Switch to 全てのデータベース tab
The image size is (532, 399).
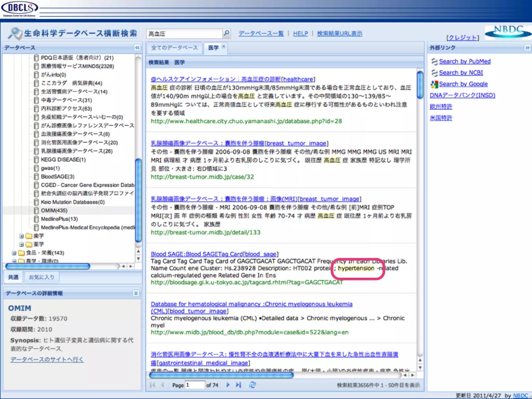click(x=174, y=48)
